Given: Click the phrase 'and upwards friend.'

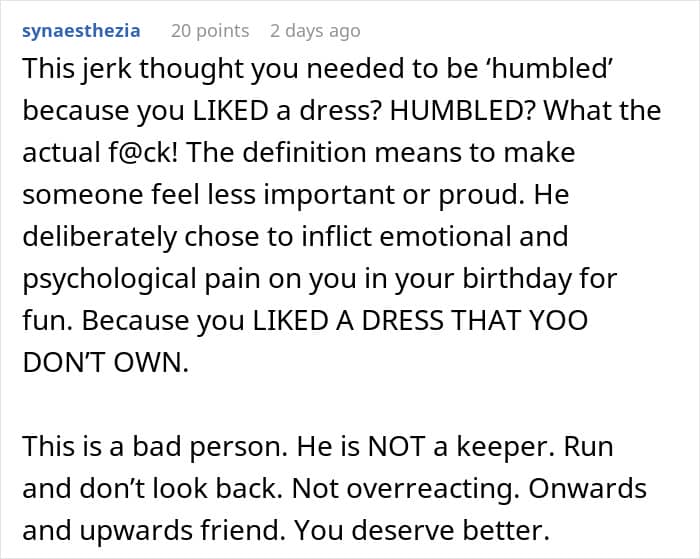Looking at the screenshot, I should pos(154,531).
